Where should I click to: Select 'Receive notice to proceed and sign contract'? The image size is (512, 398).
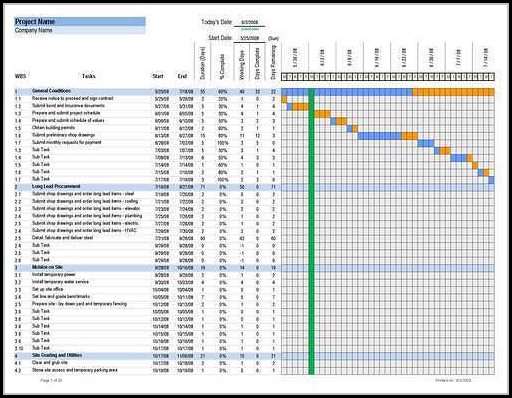pyautogui.click(x=73, y=99)
